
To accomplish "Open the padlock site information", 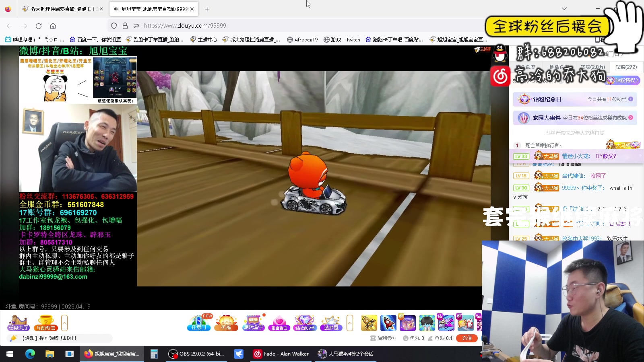I will click(125, 26).
